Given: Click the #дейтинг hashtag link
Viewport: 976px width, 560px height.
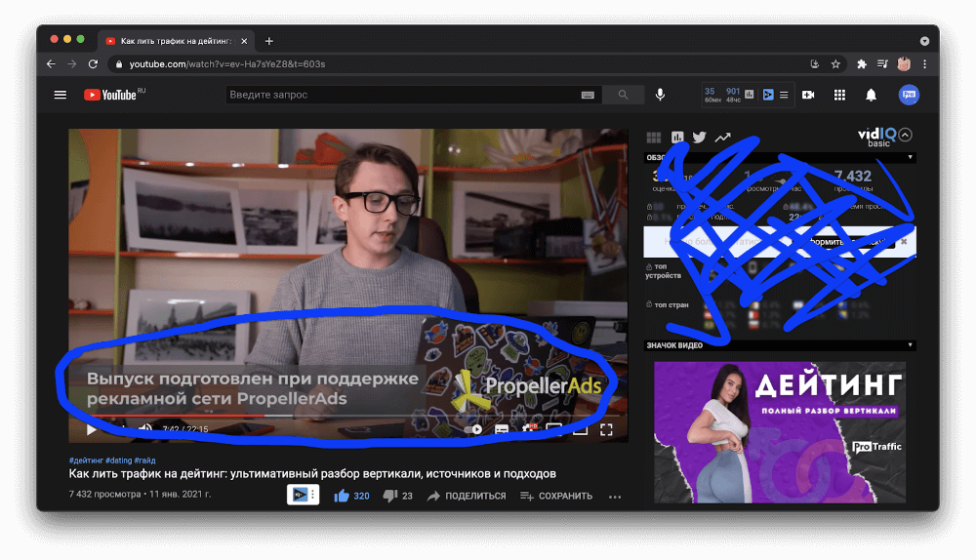Looking at the screenshot, I should pyautogui.click(x=84, y=460).
